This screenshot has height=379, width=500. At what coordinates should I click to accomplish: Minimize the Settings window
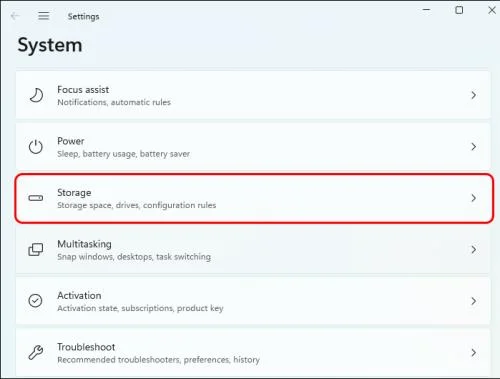(426, 10)
